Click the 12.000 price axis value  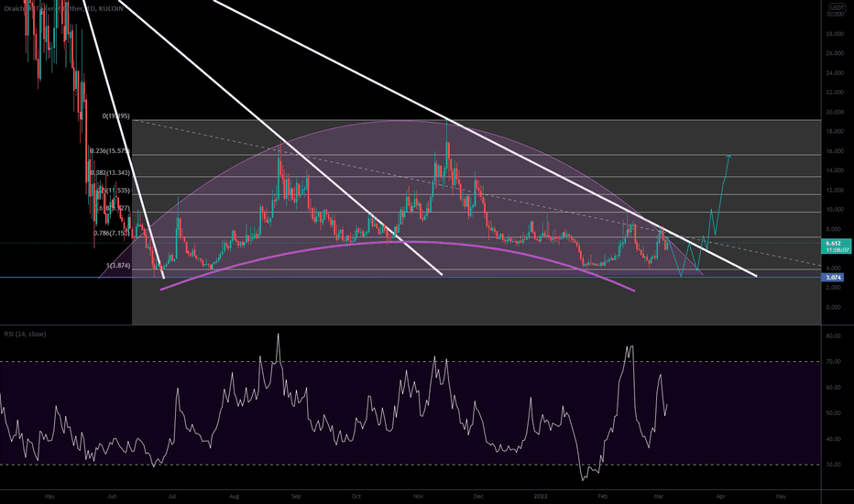(835, 191)
